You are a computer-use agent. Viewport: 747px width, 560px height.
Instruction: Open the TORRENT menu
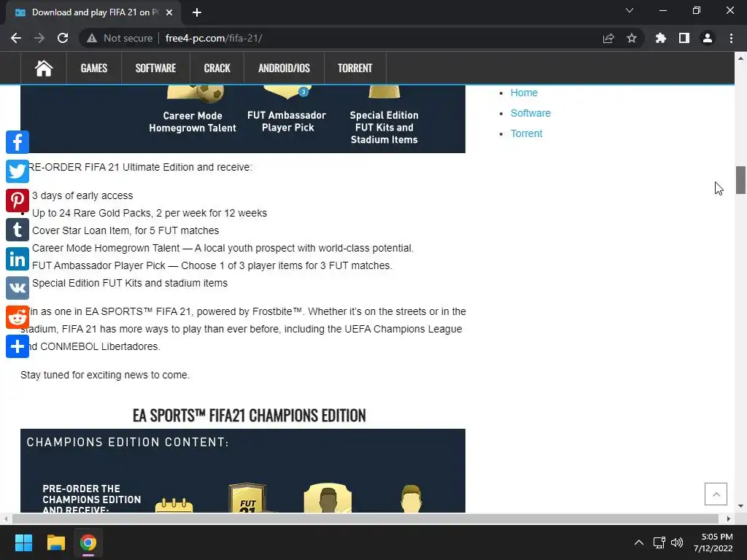(x=355, y=68)
